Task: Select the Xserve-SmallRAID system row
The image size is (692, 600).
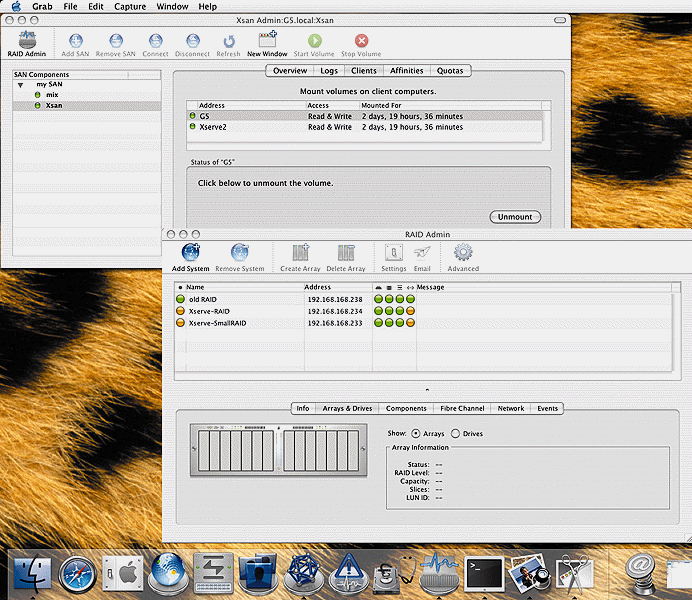Action: (x=423, y=323)
